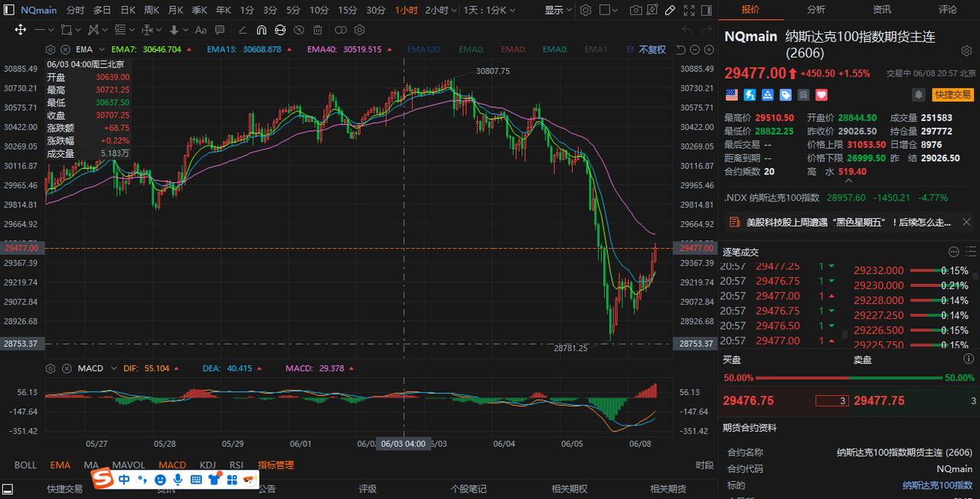Delete drawings with the trash icon
Image resolution: width=980 pixels, height=499 pixels.
pos(318,30)
